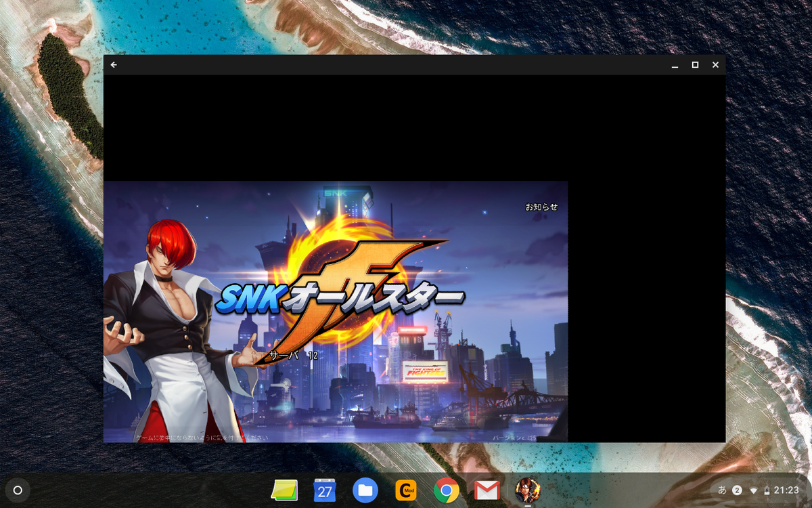812x508 pixels.
Task: Open the お知らせ notice in the game
Action: [541, 207]
